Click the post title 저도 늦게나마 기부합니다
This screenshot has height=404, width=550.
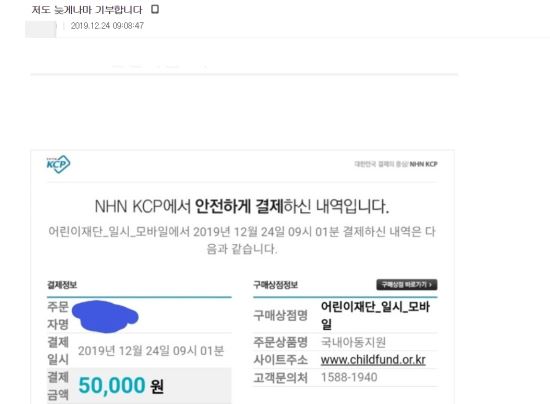(87, 9)
